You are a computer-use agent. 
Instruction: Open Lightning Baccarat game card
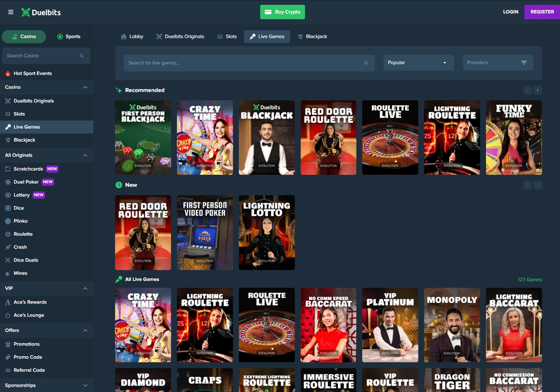pyautogui.click(x=514, y=325)
